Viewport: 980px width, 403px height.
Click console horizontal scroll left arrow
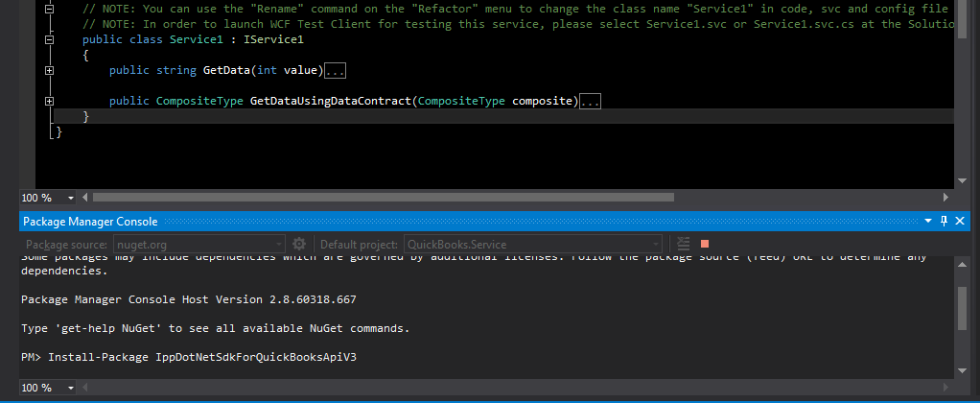pyautogui.click(x=85, y=388)
